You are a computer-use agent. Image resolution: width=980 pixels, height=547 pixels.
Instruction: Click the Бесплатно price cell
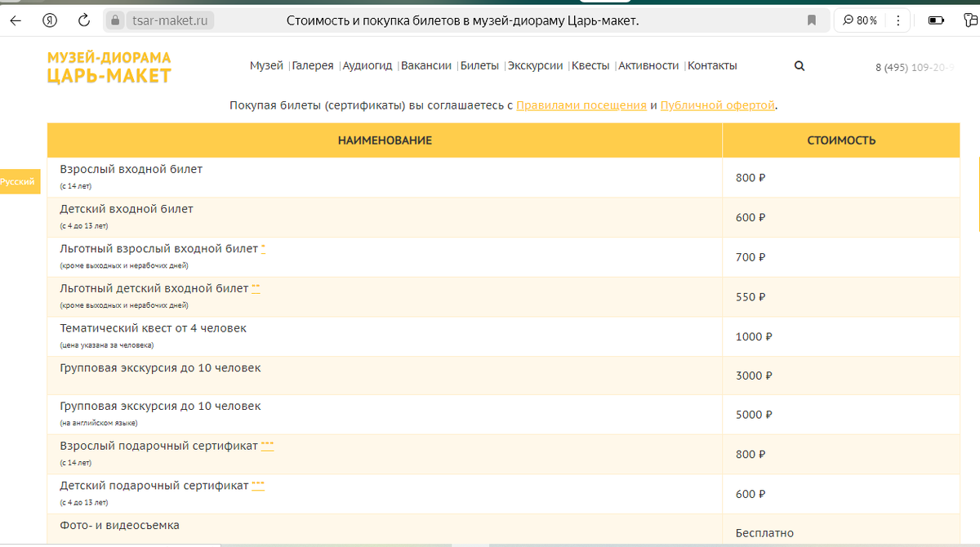(841, 531)
